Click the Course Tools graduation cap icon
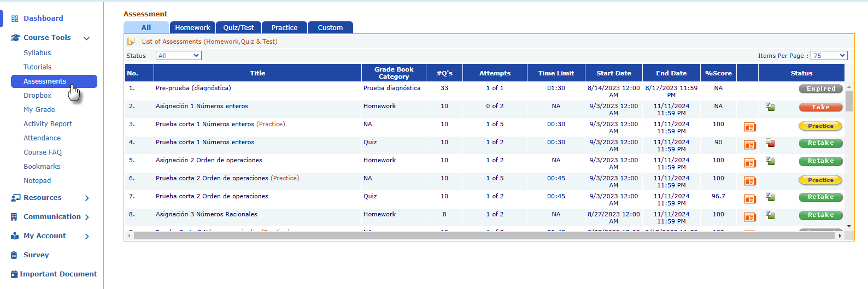This screenshot has height=289, width=868. [x=15, y=38]
